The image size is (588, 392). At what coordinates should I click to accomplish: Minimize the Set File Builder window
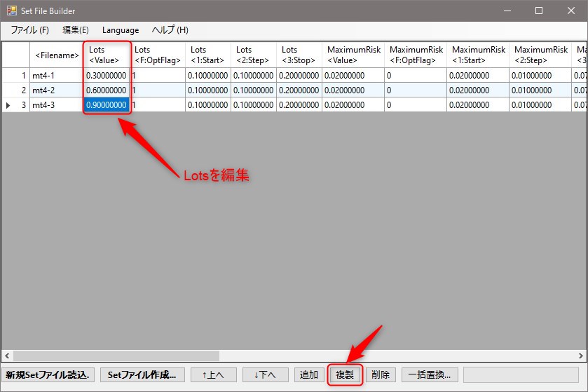[507, 11]
